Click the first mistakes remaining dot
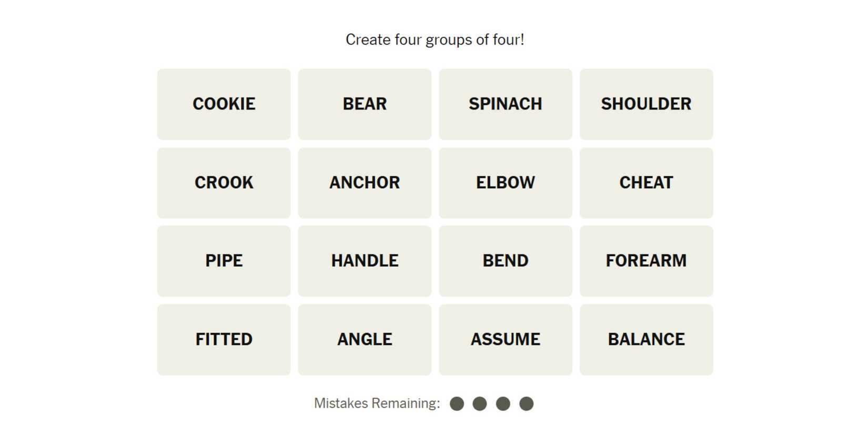 457,403
